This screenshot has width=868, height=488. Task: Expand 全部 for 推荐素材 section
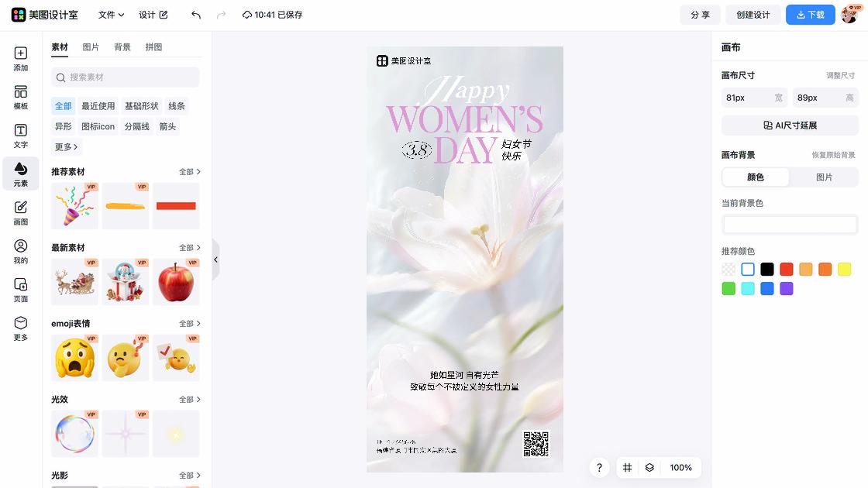click(190, 171)
